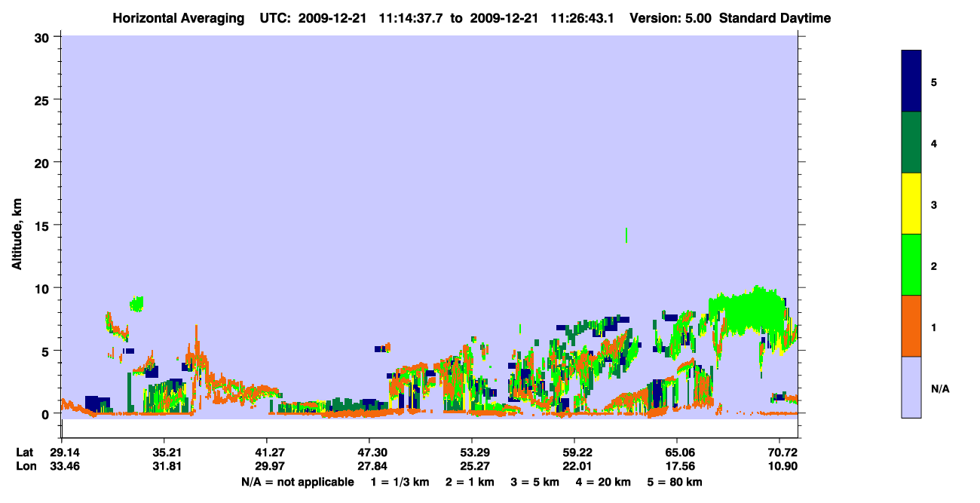The width and height of the screenshot is (980, 503).
Task: Click the dark green swatch labeled 4
Action: click(911, 143)
